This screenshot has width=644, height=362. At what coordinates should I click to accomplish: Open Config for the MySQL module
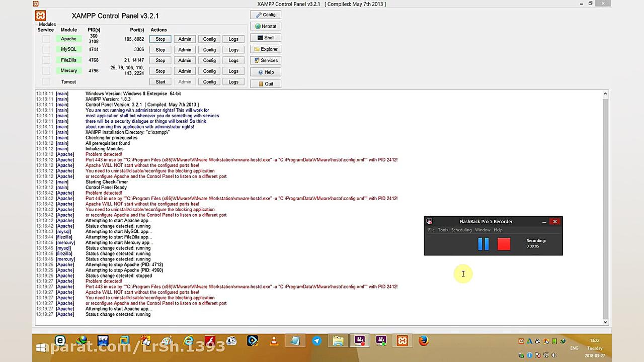coord(209,50)
